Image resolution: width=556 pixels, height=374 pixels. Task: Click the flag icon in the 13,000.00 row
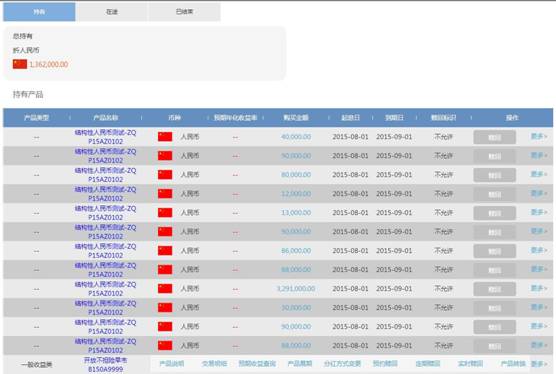point(165,213)
